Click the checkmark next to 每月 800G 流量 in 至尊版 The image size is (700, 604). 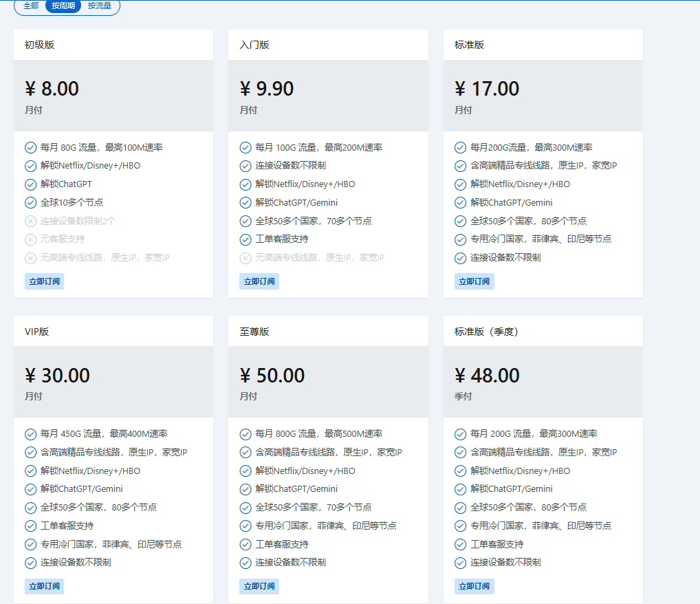pos(245,434)
